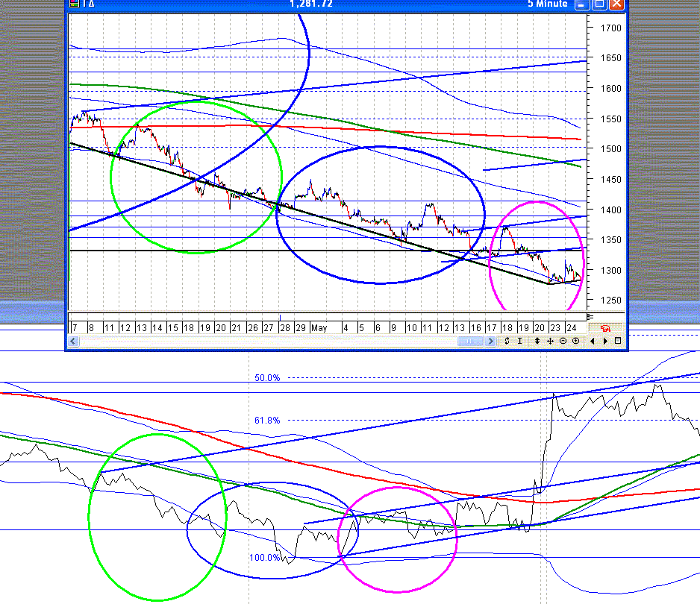This screenshot has width=700, height=604.
Task: Select the I-beam cursor tool icon
Action: click(x=519, y=341)
